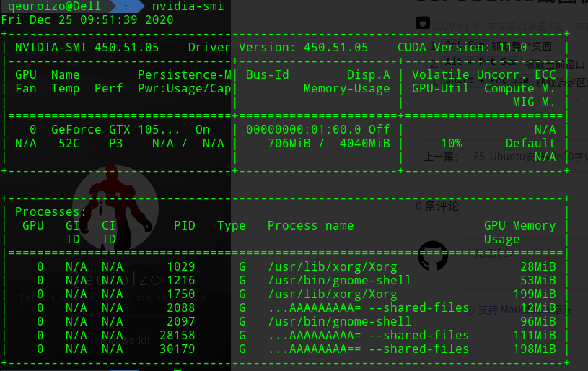Click the first /usr/bin/gnome-shell process name
The image size is (588, 371).
339,280
